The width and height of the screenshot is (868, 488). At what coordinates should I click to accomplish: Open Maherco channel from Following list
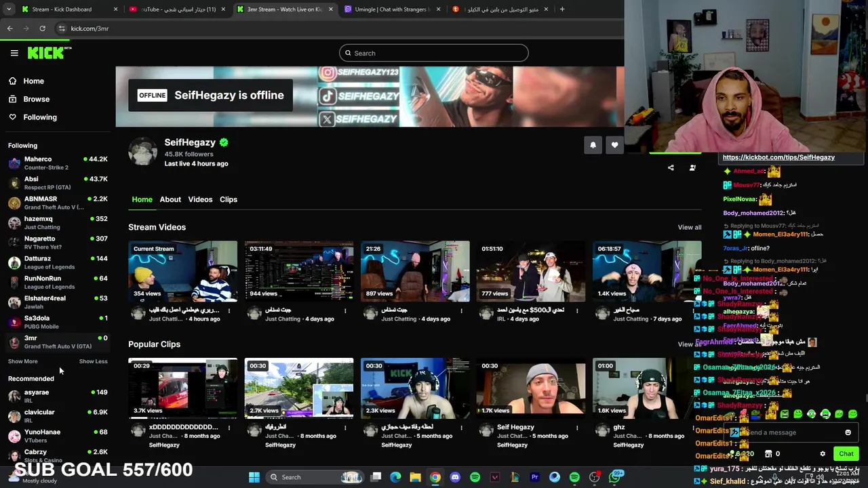58,163
